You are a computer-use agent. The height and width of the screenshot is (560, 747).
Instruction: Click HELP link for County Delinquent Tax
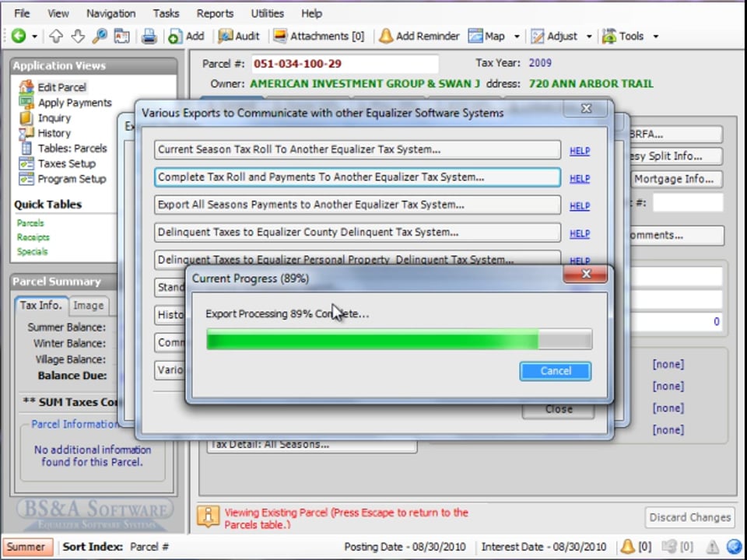tap(580, 233)
